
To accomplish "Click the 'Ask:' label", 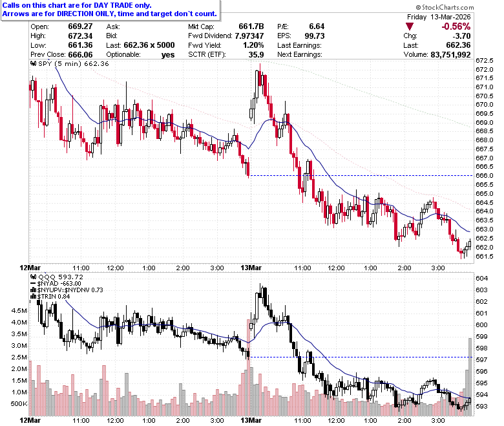I will pyautogui.click(x=113, y=27).
